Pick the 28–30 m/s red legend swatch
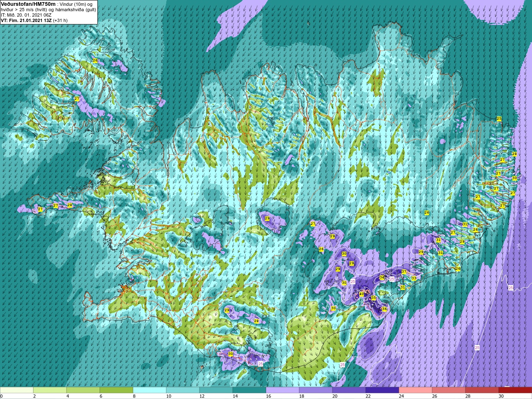 482,390
